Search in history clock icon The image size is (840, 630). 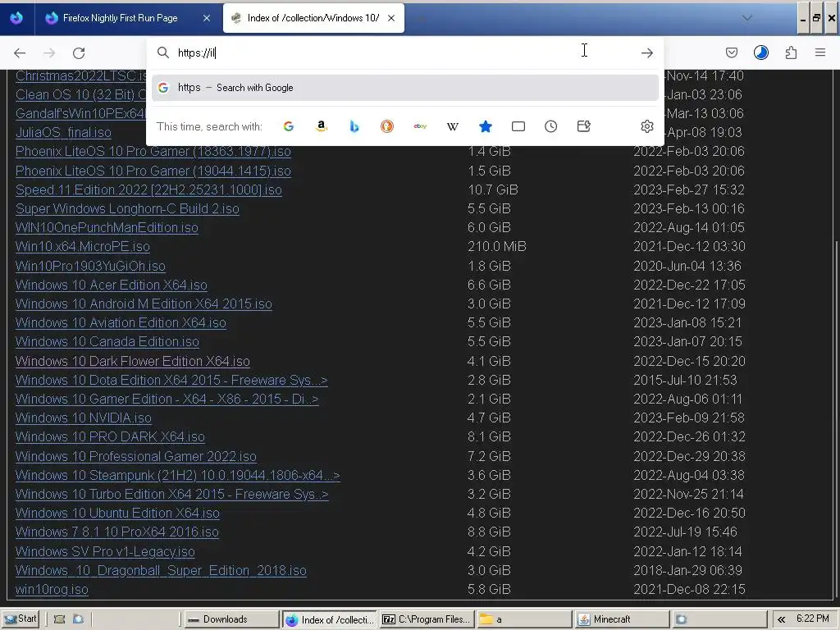(550, 126)
